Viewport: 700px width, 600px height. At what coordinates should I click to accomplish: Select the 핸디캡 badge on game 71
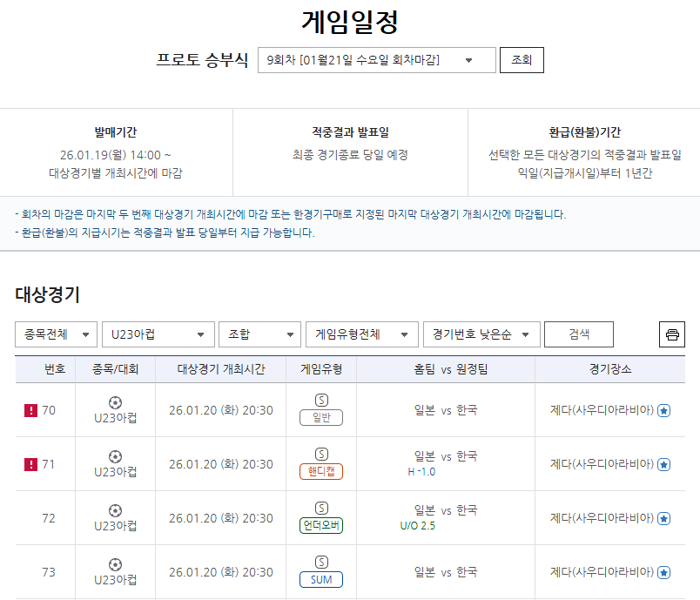[x=322, y=471]
